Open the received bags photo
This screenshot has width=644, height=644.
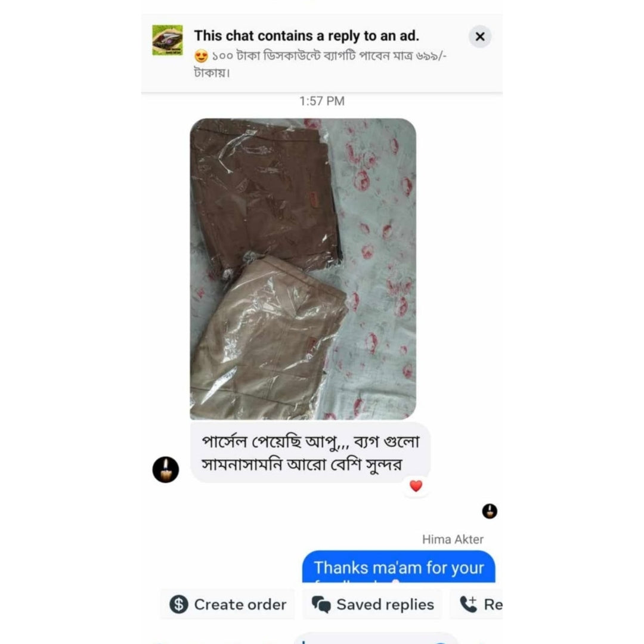pyautogui.click(x=303, y=269)
